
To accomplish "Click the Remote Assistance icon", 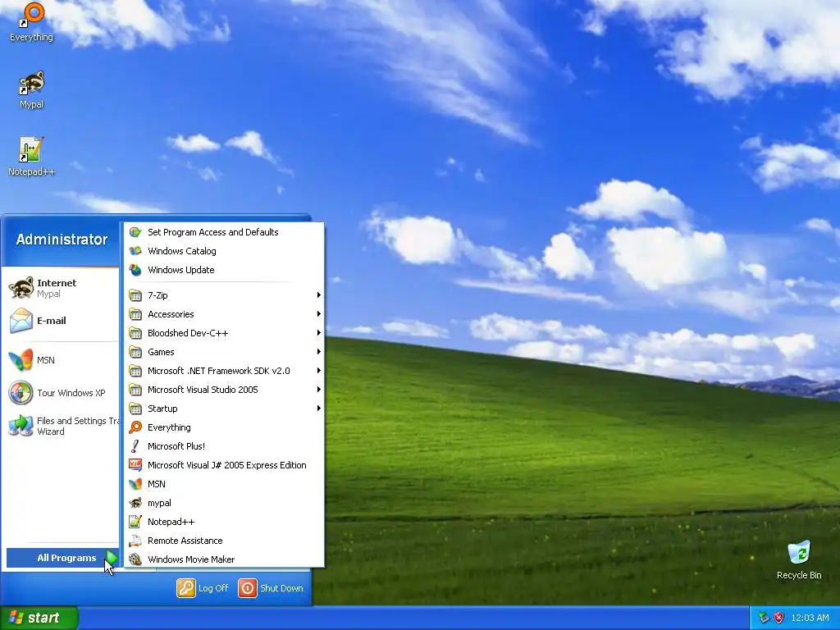I will click(135, 541).
